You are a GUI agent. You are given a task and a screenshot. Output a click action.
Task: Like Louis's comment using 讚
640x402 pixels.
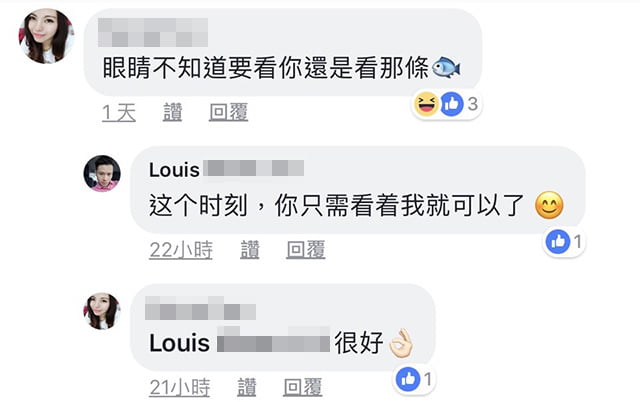pos(249,250)
